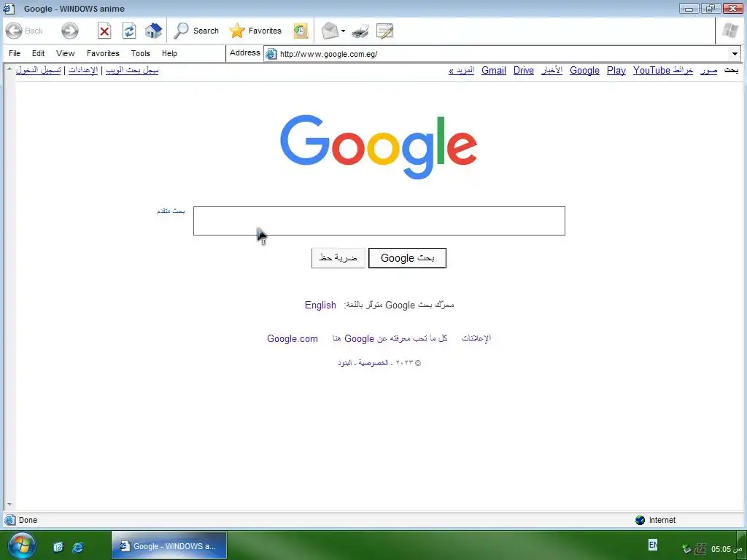
Task: Open the 'خرائط' maps link
Action: click(683, 71)
